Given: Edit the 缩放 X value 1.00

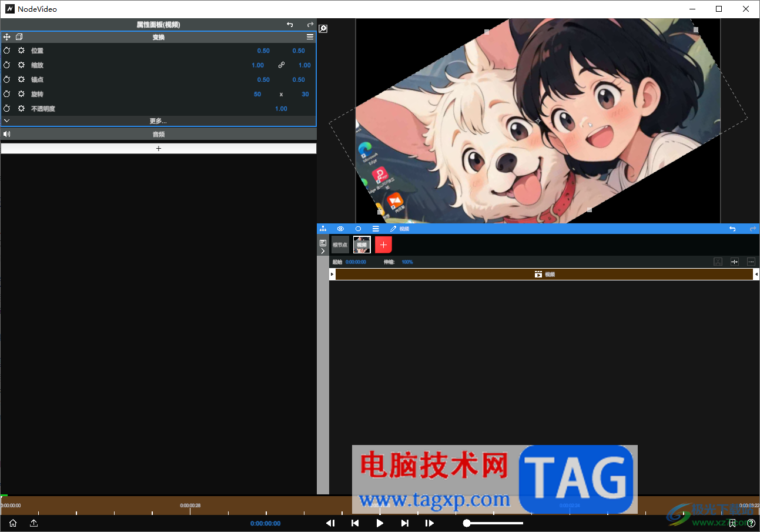Looking at the screenshot, I should (257, 65).
